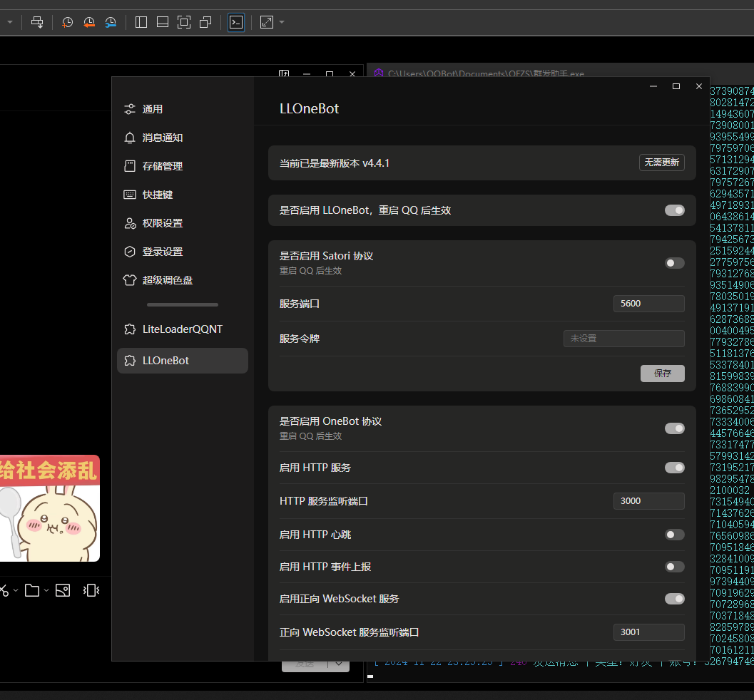The width and height of the screenshot is (754, 700).
Task: Take a snapshot with the clock-plus icon
Action: click(x=67, y=22)
